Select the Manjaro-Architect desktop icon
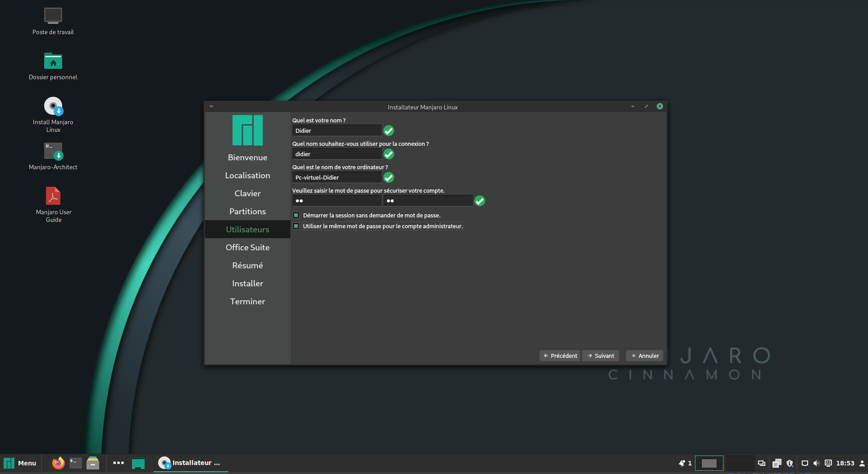868x474 pixels. point(53,151)
